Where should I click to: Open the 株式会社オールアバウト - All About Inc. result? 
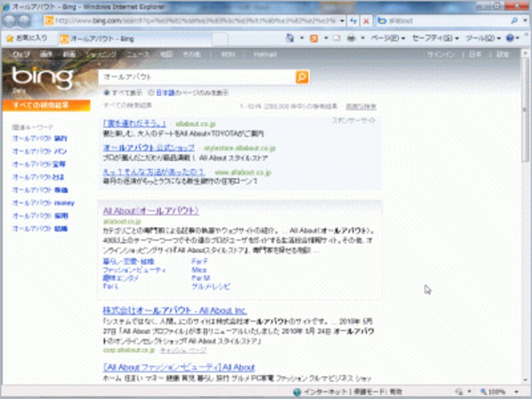coord(175,311)
